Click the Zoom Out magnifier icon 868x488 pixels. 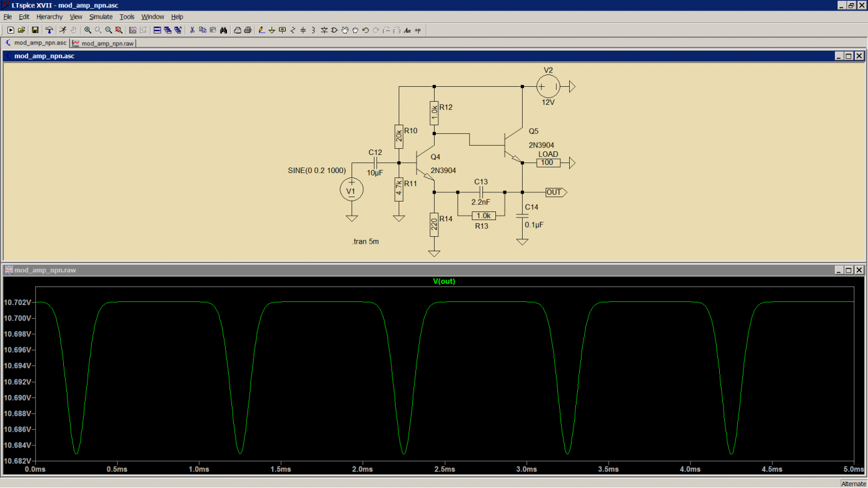pos(108,30)
